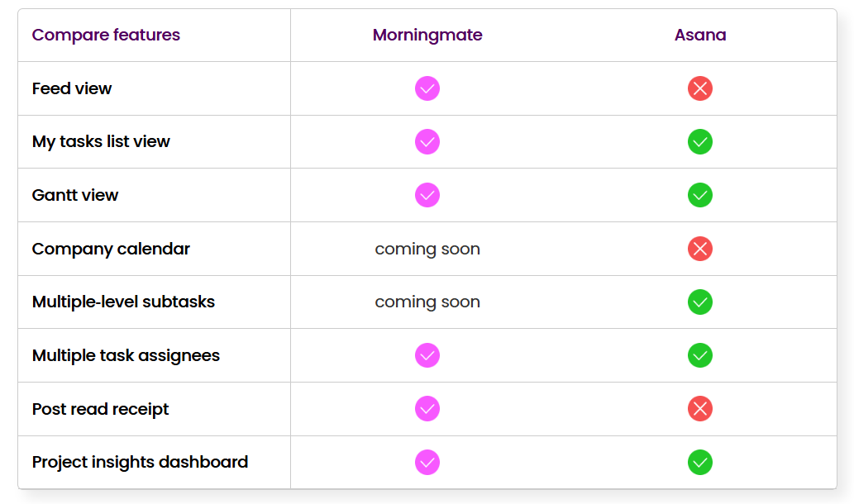
Task: Click Asana's red X for Company calendar
Action: click(x=700, y=249)
